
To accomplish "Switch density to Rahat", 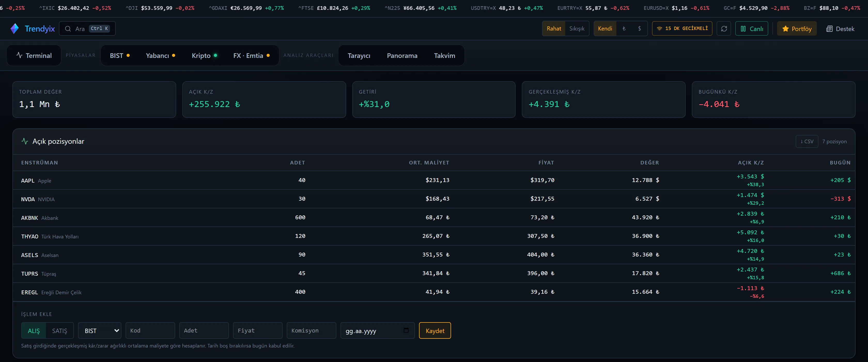I will tap(554, 29).
